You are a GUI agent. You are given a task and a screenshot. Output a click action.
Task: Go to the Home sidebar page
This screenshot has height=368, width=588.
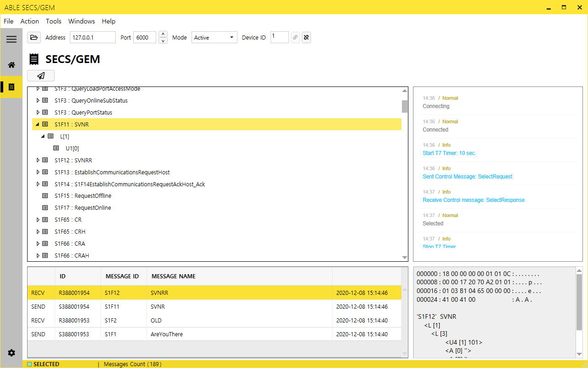11,65
